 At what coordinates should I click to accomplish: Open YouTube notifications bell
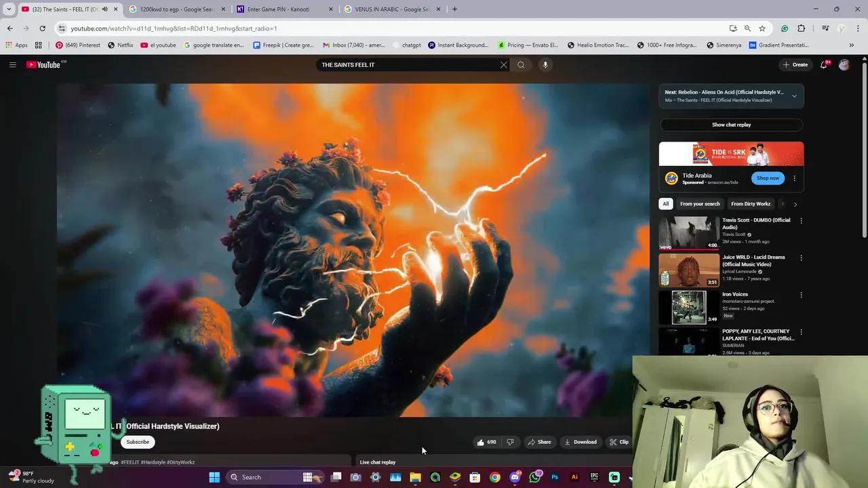click(x=824, y=64)
